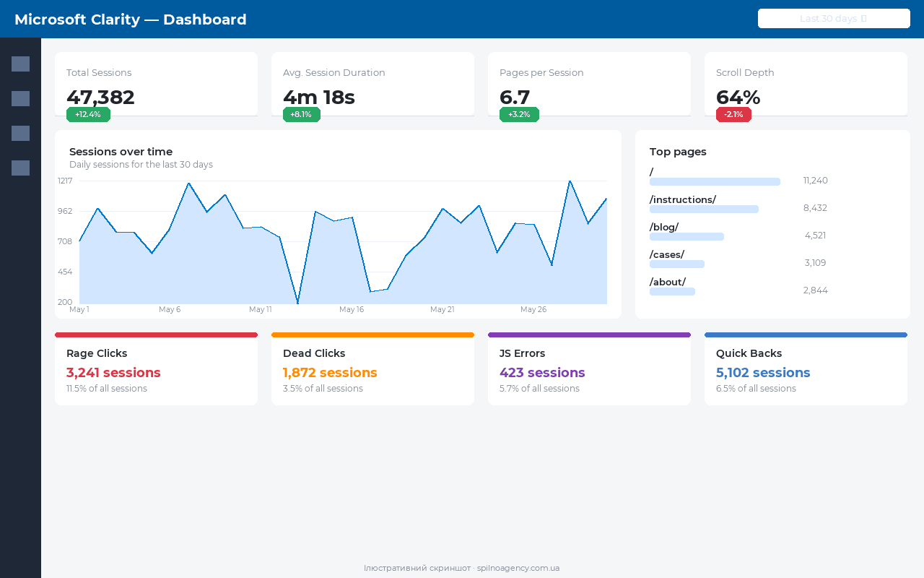Click the progress bar under /cases/
The height and width of the screenshot is (578, 924).
(x=677, y=264)
